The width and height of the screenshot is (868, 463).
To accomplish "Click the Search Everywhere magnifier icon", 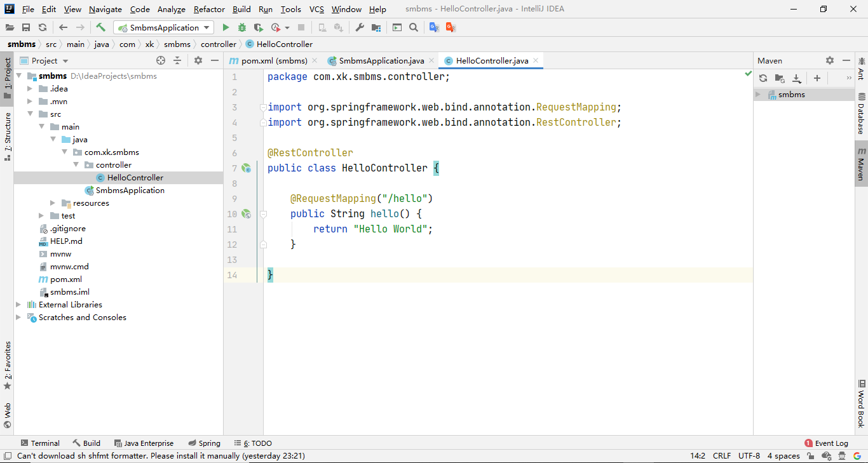I will click(x=414, y=27).
